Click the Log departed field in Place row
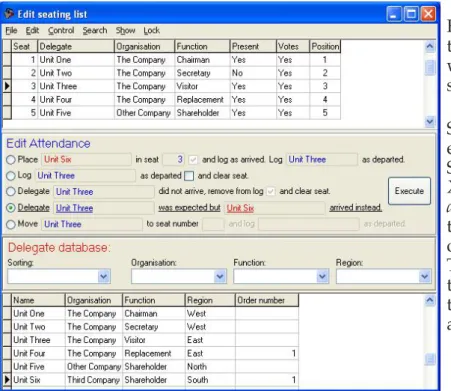Screen dimensions: 451x391 [x=322, y=160]
